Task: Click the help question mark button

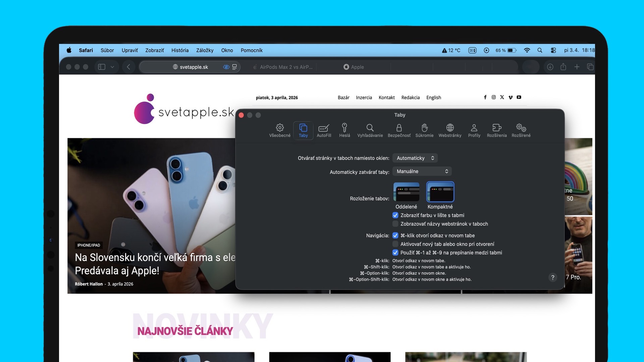Action: click(553, 278)
